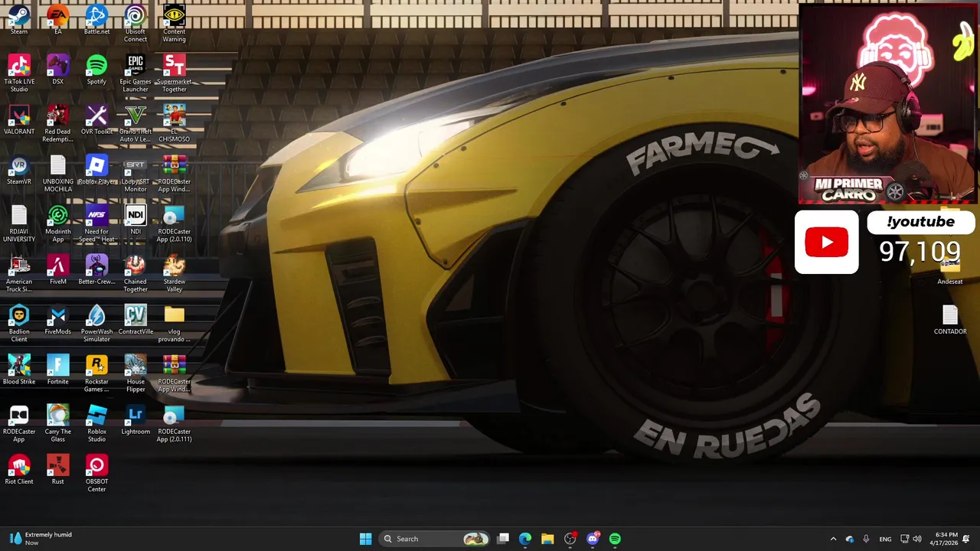
Task: Select the Carry The Glass icon
Action: (x=57, y=423)
